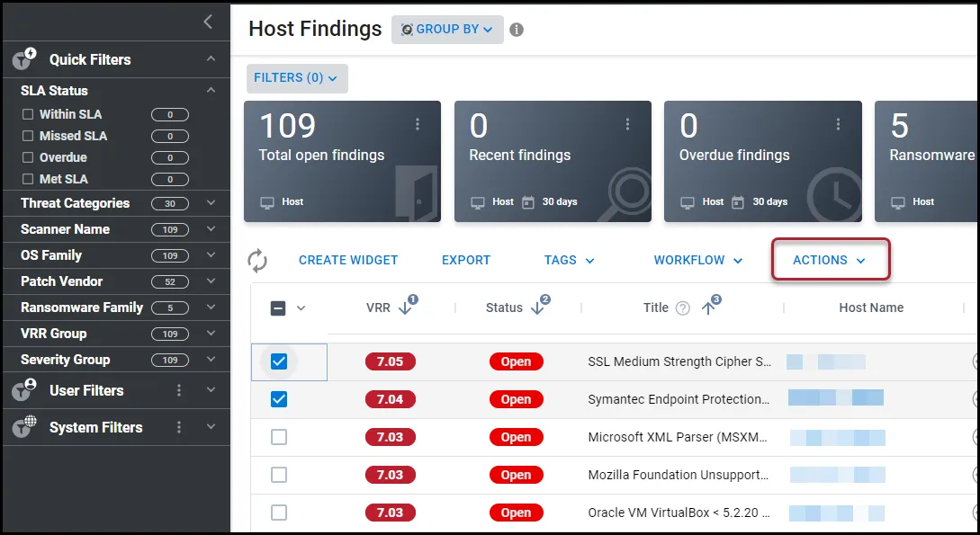Viewport: 980px width, 535px height.
Task: Collapse the Quick Filters section
Action: point(211,58)
